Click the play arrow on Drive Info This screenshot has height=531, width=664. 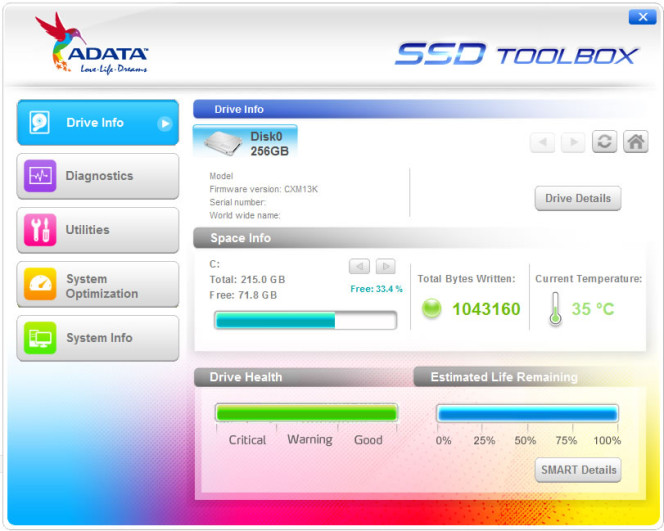click(165, 123)
